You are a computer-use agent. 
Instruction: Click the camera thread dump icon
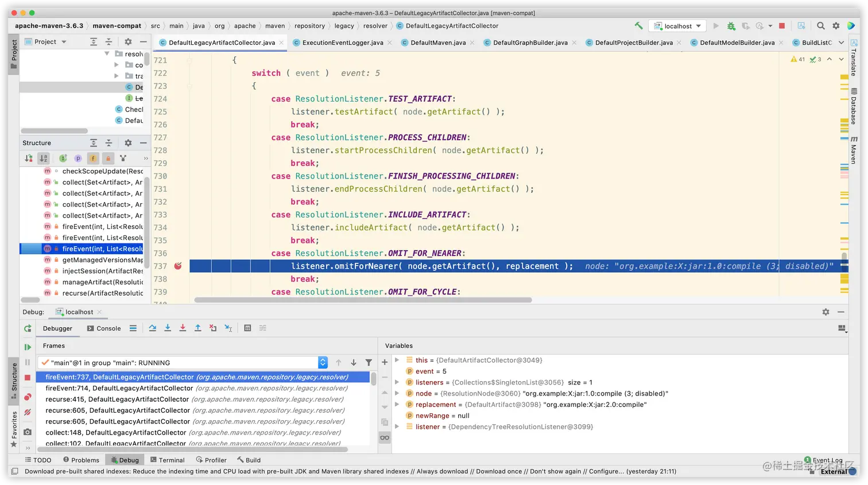pyautogui.click(x=28, y=432)
